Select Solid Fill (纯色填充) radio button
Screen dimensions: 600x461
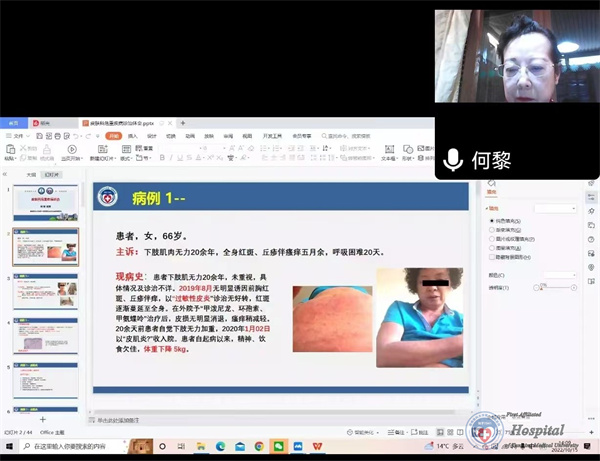click(492, 221)
